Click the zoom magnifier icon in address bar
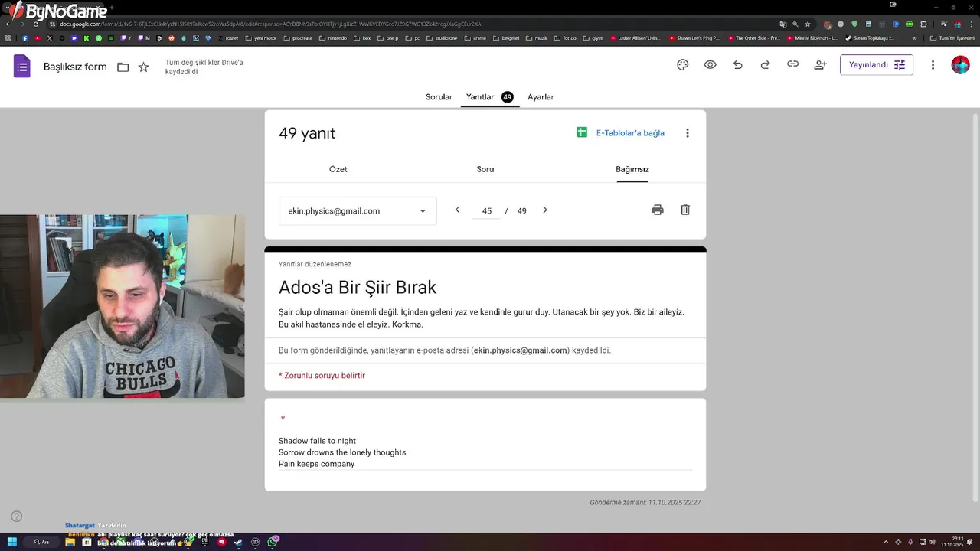 coord(795,24)
